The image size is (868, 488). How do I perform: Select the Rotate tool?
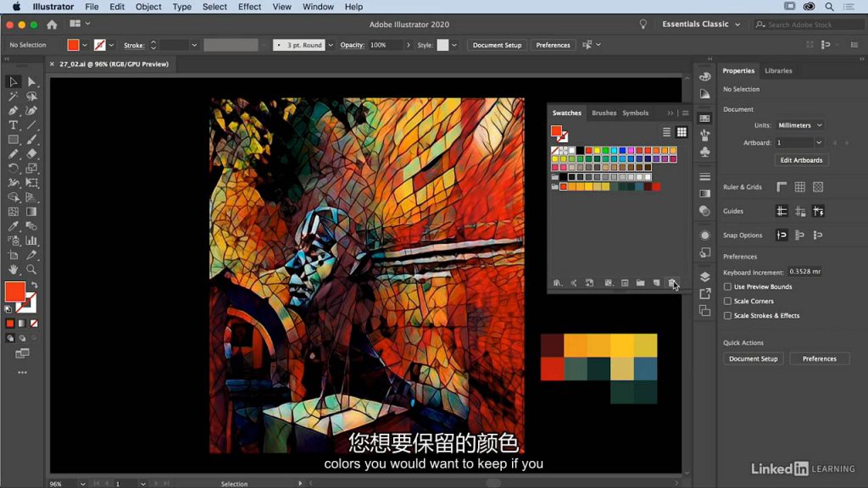14,169
